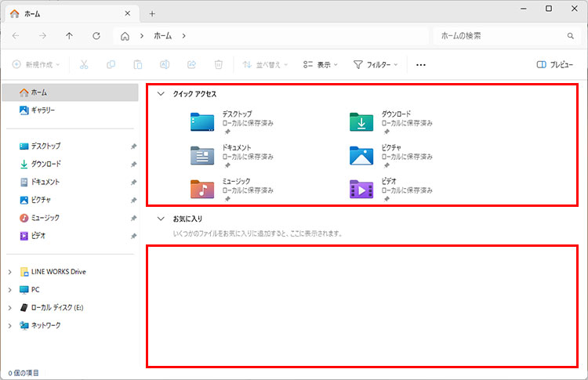Open the Documents folder icon in Quick Access
The height and width of the screenshot is (380, 588).
coord(202,156)
